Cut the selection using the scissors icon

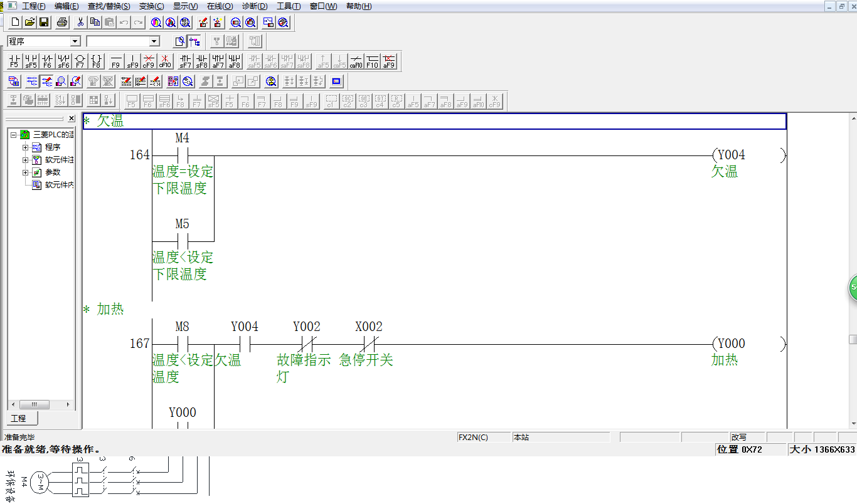pyautogui.click(x=80, y=23)
